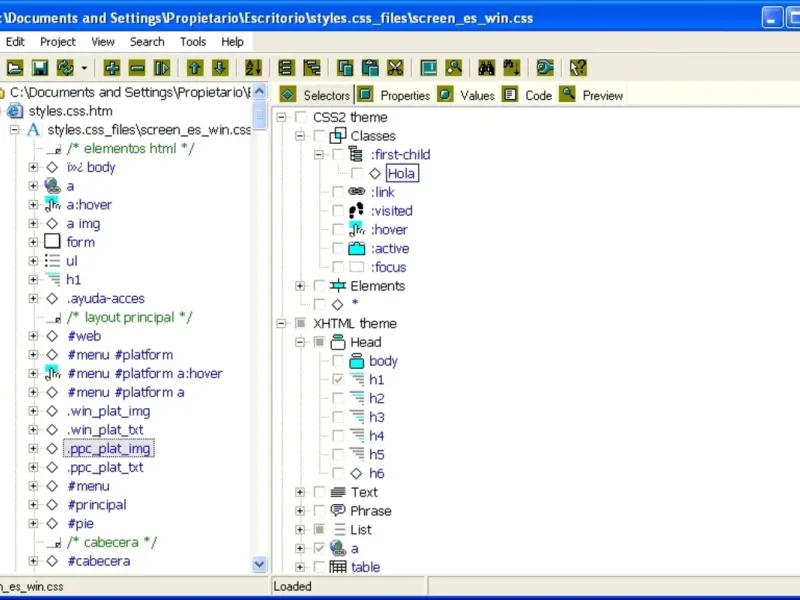
Task: Click the Open folder toolbar icon
Action: tap(15, 68)
